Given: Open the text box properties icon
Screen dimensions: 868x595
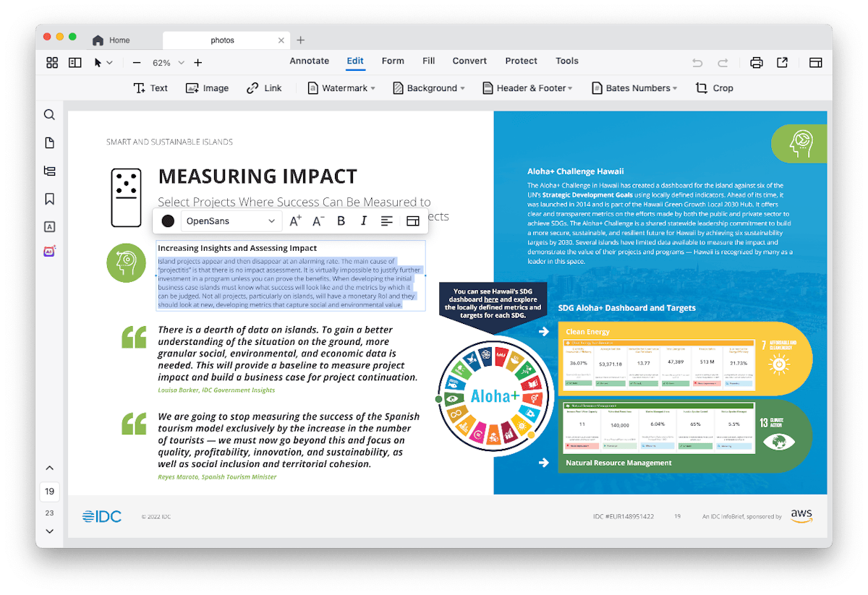Looking at the screenshot, I should point(413,221).
